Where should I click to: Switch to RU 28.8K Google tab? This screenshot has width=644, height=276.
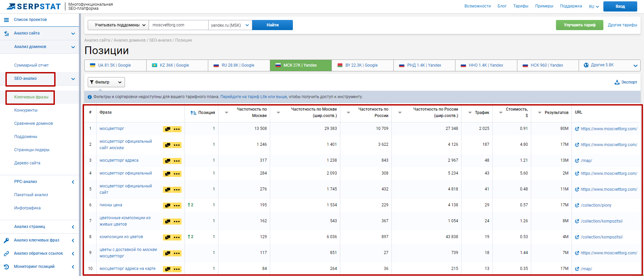(x=239, y=65)
